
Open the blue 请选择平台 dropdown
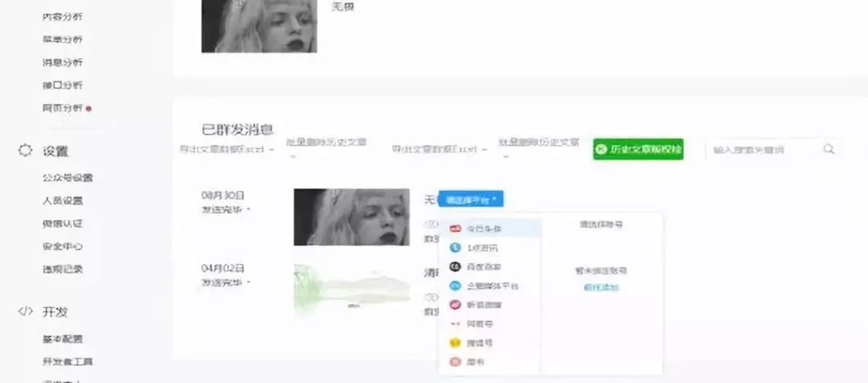(471, 200)
